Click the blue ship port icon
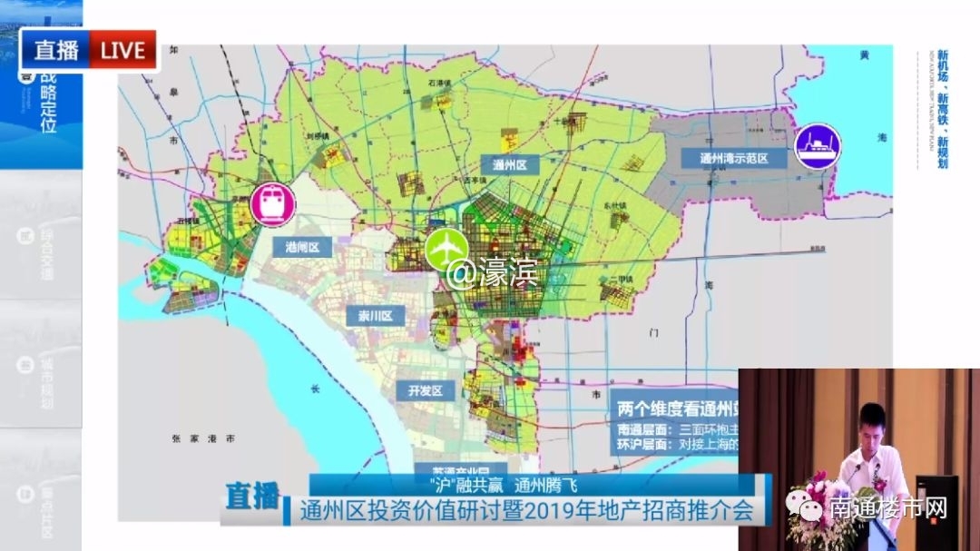 [818, 145]
